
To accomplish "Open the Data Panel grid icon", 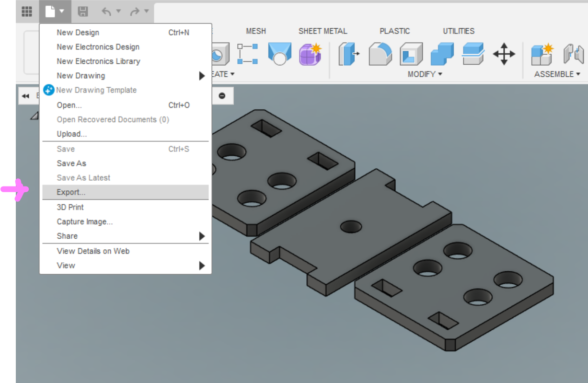I will coord(27,11).
